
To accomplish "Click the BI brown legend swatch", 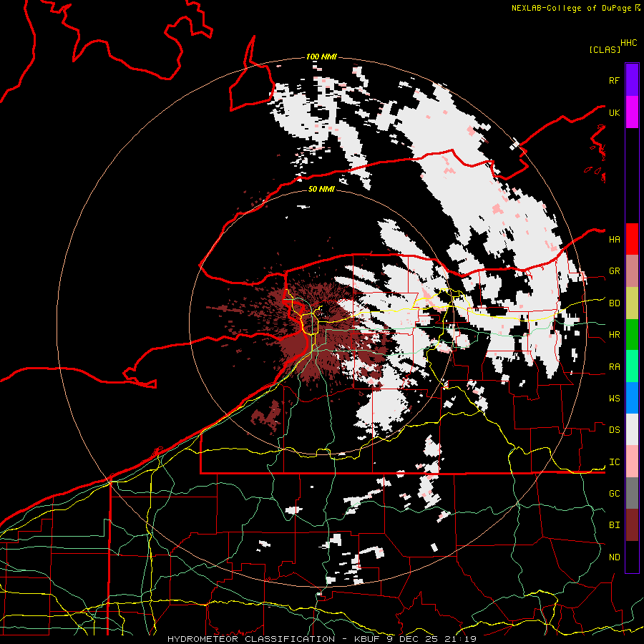I will [632, 526].
